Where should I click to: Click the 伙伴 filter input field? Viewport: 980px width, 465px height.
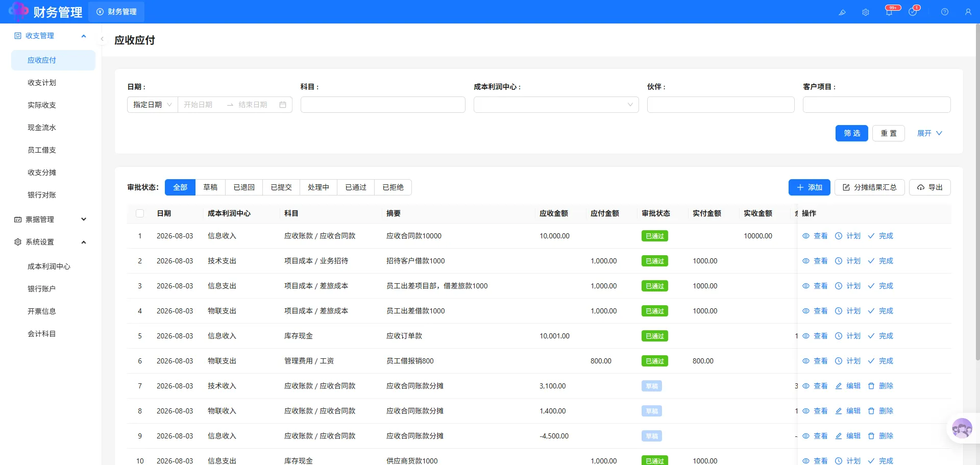[x=721, y=105]
